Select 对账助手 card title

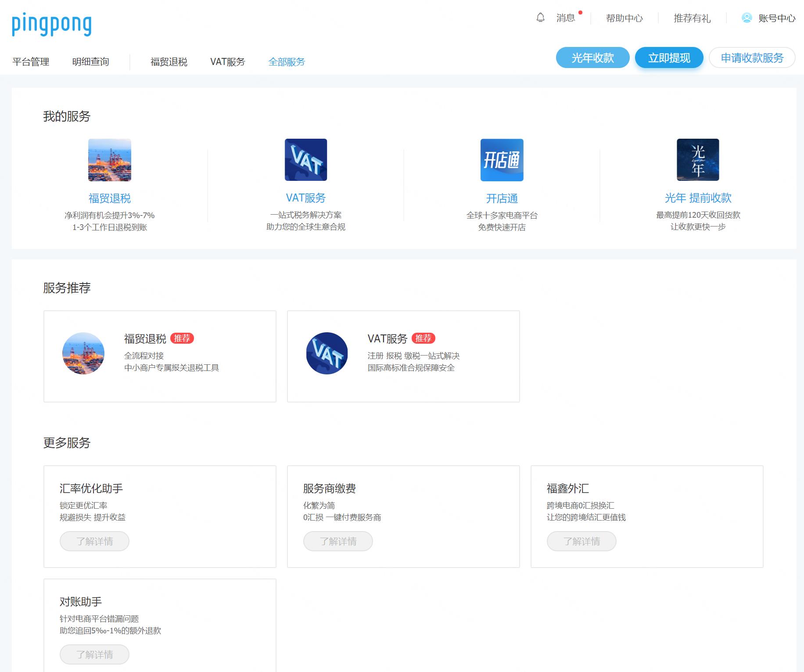pyautogui.click(x=81, y=602)
